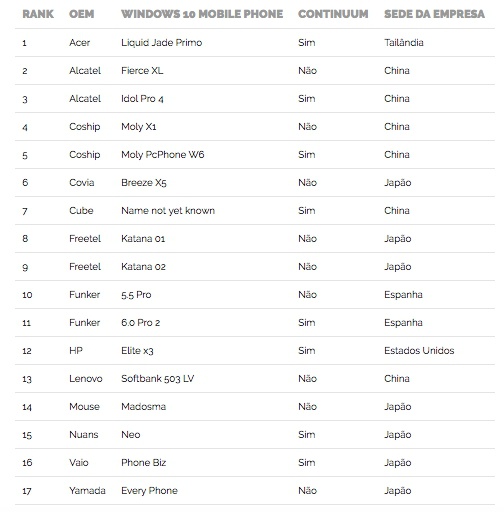The image size is (504, 512).
Task: Click the RANK column header
Action: click(x=38, y=14)
